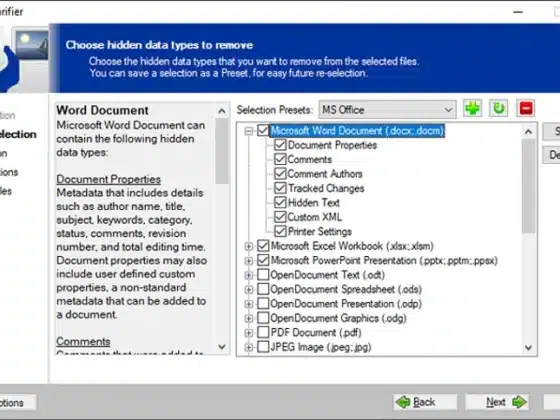Enable the OpenDocument Text (.odt) checkbox

click(263, 275)
